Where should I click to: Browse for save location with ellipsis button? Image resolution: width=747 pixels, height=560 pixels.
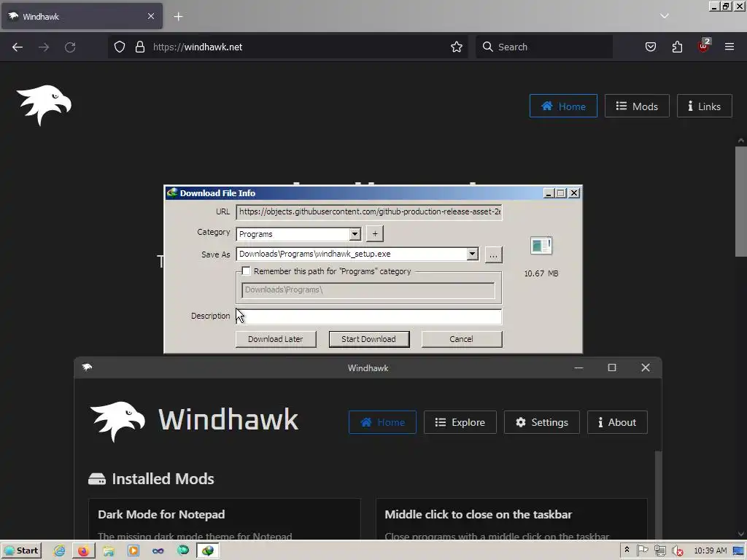(x=493, y=255)
